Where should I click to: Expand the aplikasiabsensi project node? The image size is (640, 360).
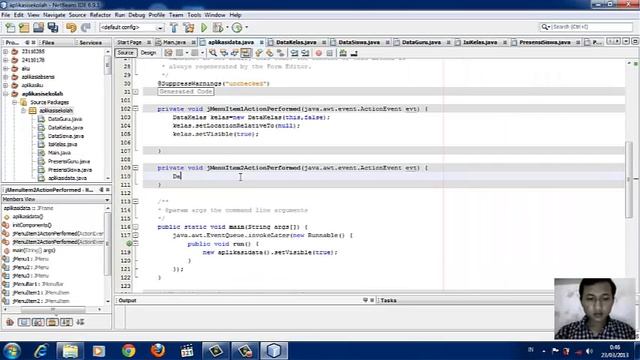pyautogui.click(x=6, y=77)
